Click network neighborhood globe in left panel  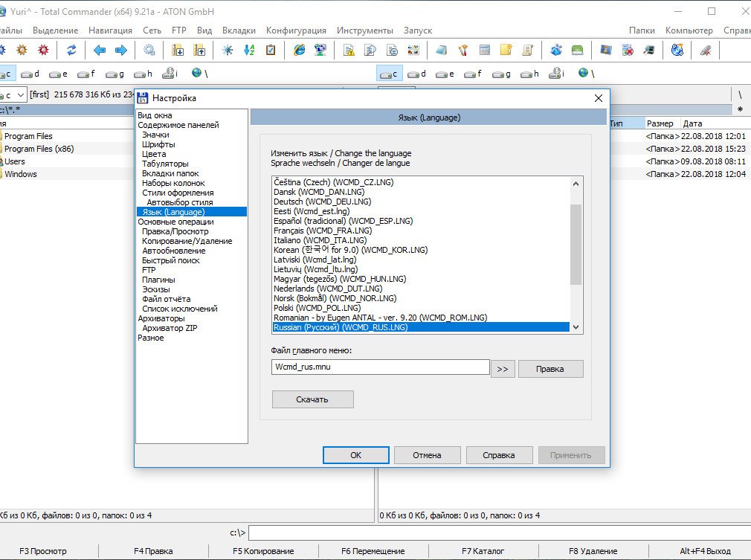(199, 74)
